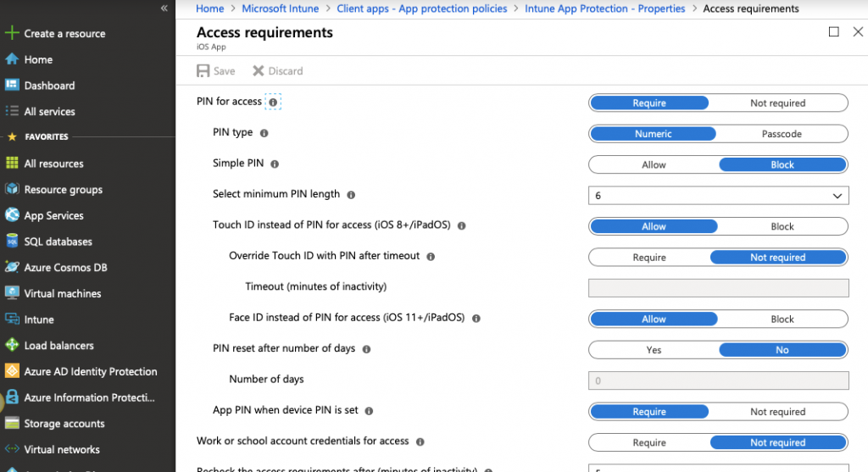Click the Microsoft Intune breadcrumb link

pyautogui.click(x=280, y=8)
